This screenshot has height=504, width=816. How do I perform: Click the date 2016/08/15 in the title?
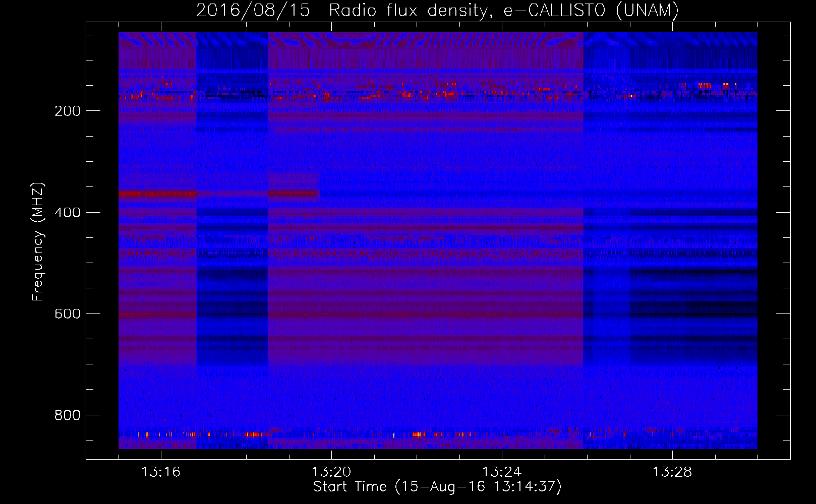click(x=253, y=10)
